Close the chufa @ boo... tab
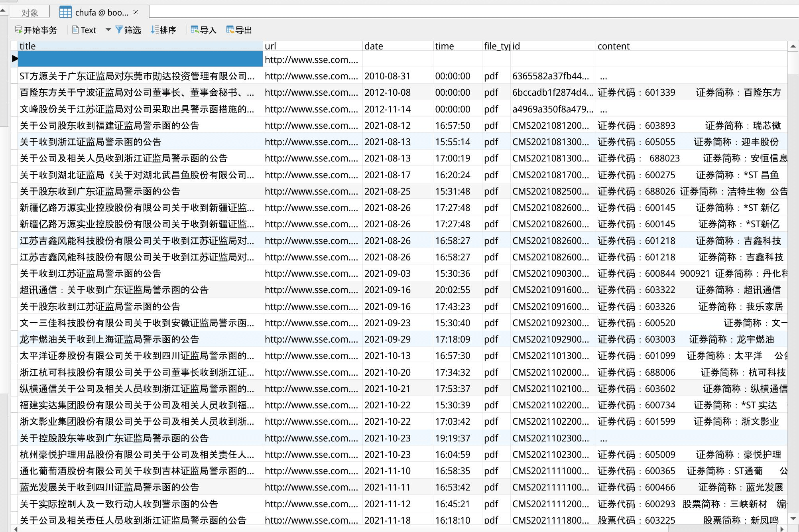This screenshot has width=799, height=532. pyautogui.click(x=136, y=12)
